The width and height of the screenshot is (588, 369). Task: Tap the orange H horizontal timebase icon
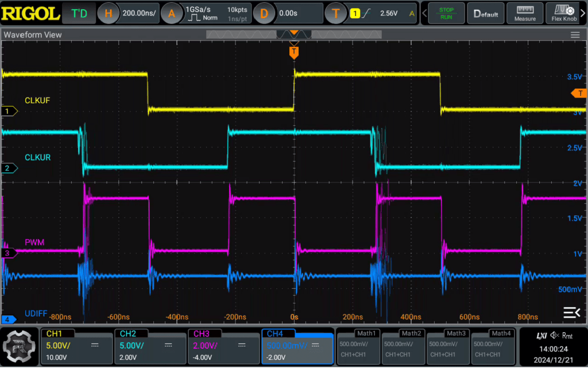point(108,14)
